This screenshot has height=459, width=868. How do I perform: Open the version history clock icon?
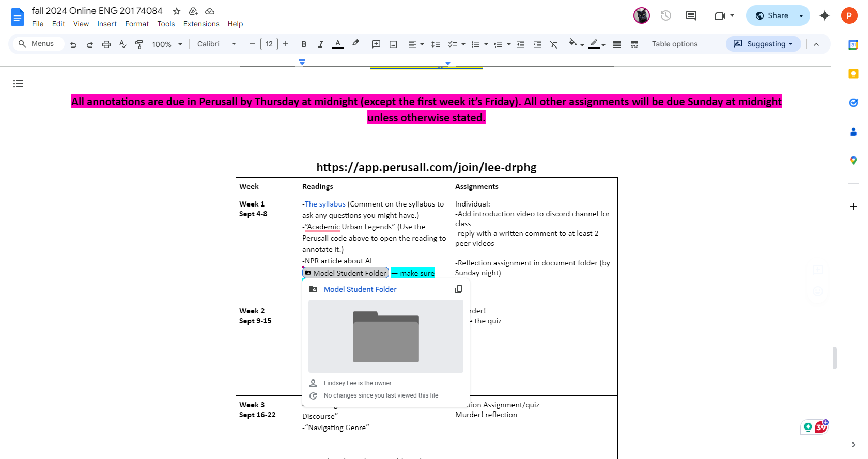pos(666,15)
